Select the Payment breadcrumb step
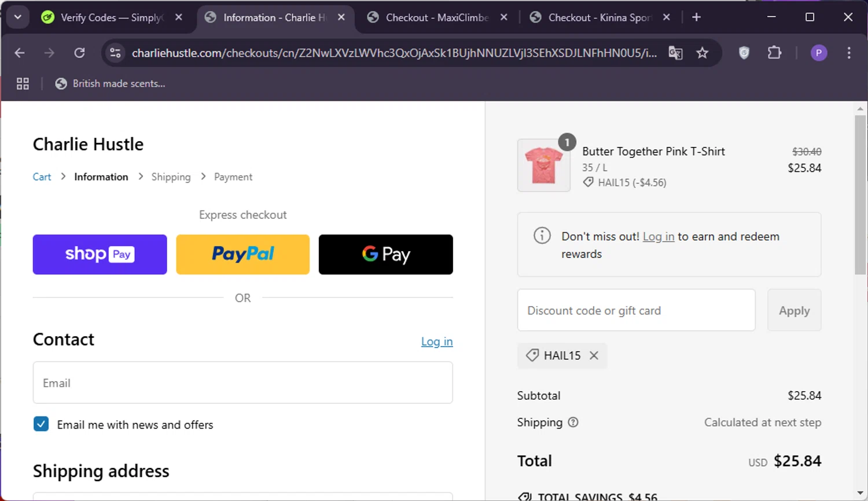This screenshot has width=868, height=501. coord(233,177)
